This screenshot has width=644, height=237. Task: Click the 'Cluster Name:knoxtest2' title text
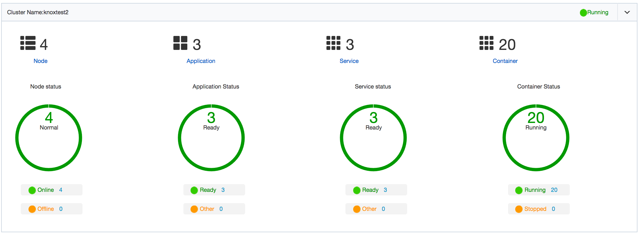[x=38, y=12]
